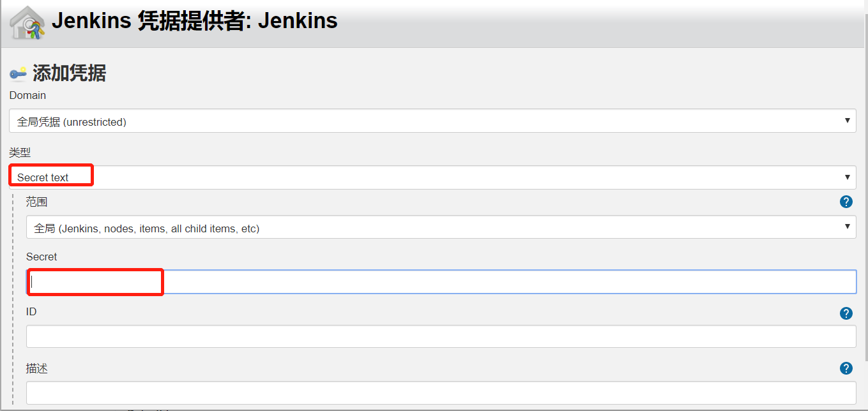Open help for the 描述 field
Viewport: 868px width, 411px height.
coord(846,368)
